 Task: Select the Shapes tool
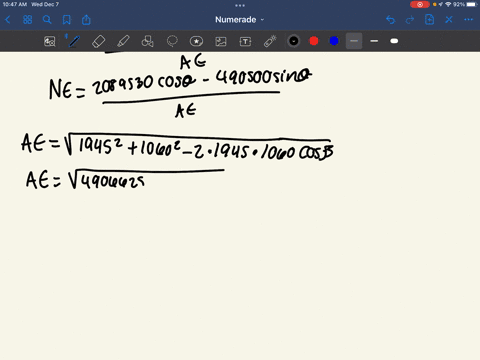click(147, 41)
